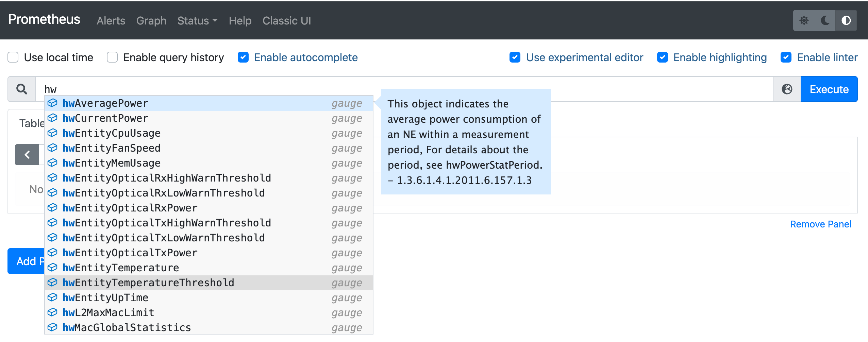
Task: Click Remove Panel link
Action: click(x=820, y=224)
